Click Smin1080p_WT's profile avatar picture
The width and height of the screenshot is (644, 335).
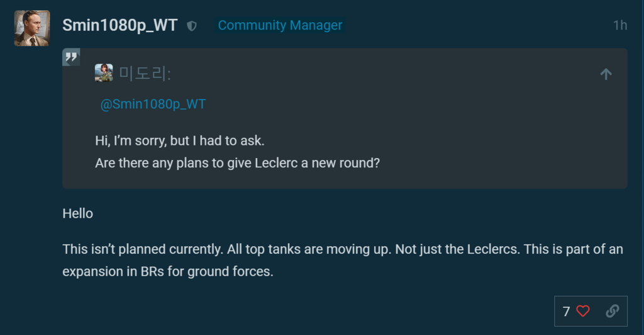click(x=32, y=28)
